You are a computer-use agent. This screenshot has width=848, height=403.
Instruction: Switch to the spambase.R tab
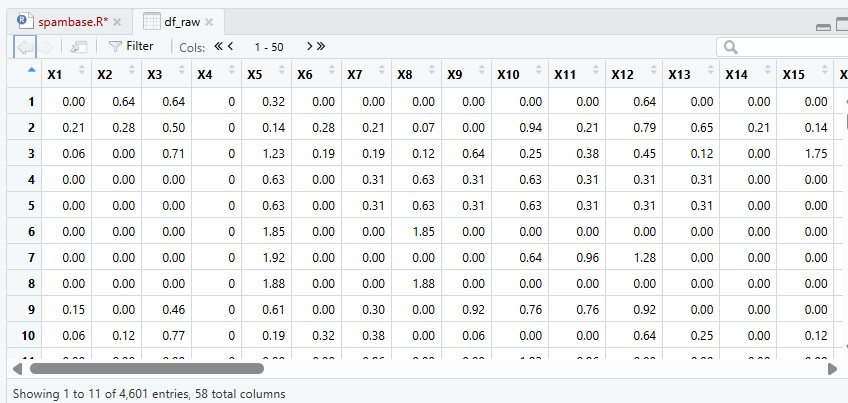tap(73, 22)
